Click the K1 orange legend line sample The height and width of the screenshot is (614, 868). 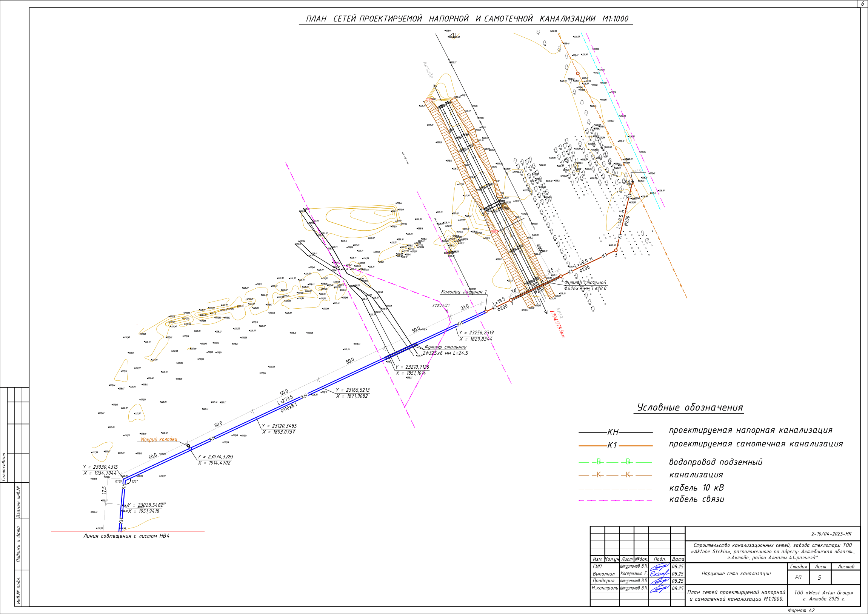[x=616, y=446]
